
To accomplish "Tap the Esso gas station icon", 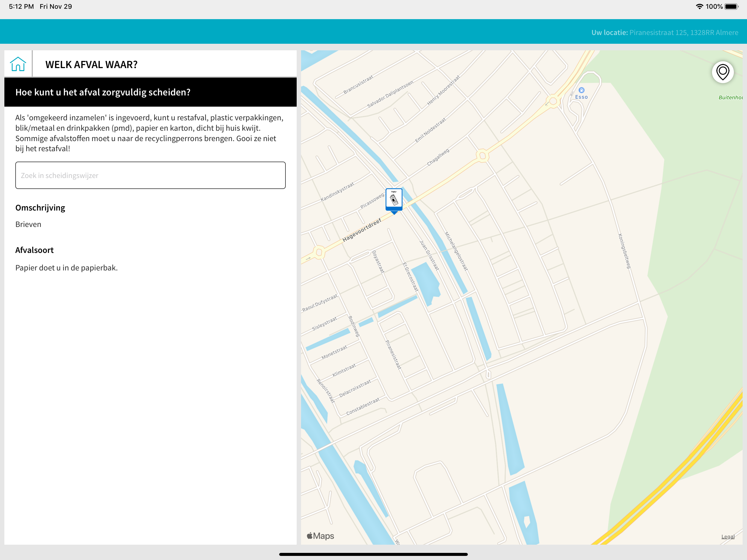I will [581, 90].
